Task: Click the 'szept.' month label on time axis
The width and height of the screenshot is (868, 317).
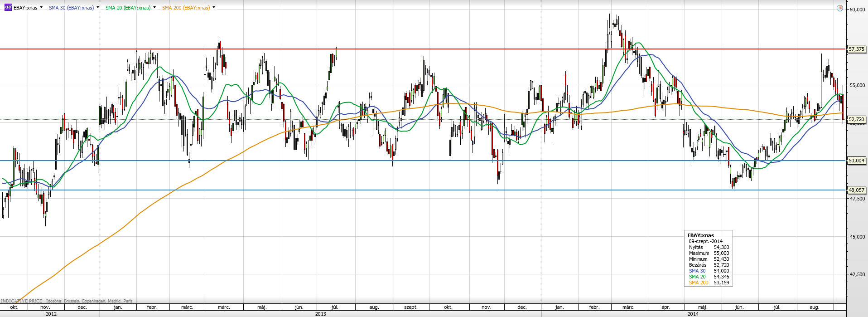Action: [411, 307]
